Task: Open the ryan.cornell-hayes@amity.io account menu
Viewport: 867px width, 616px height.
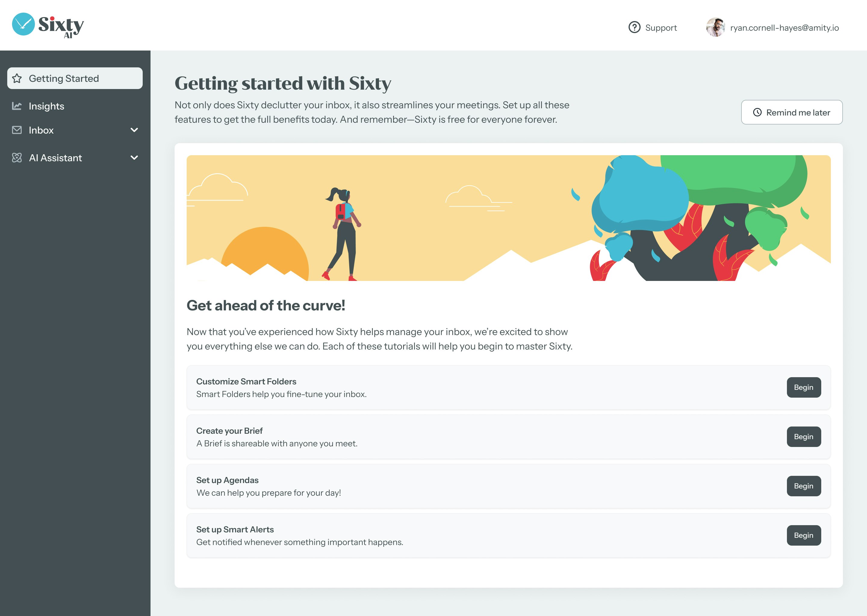Action: 784,28
